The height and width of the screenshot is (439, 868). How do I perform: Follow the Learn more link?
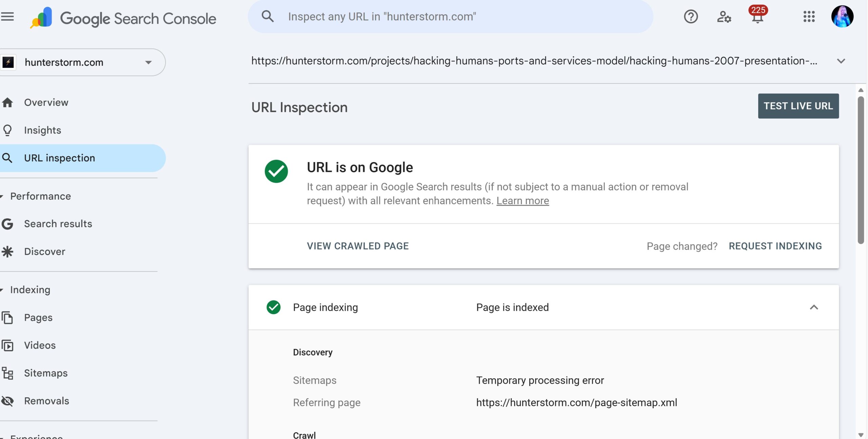coord(522,201)
